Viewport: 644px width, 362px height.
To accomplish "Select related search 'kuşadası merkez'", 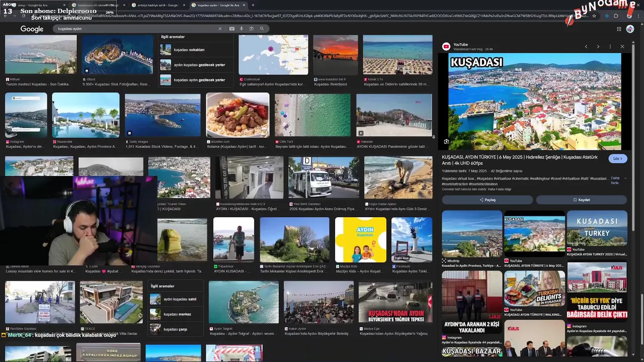I will [176, 314].
